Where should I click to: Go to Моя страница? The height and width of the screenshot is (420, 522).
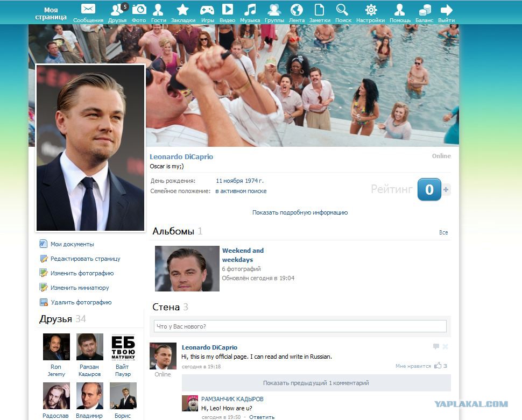click(51, 13)
